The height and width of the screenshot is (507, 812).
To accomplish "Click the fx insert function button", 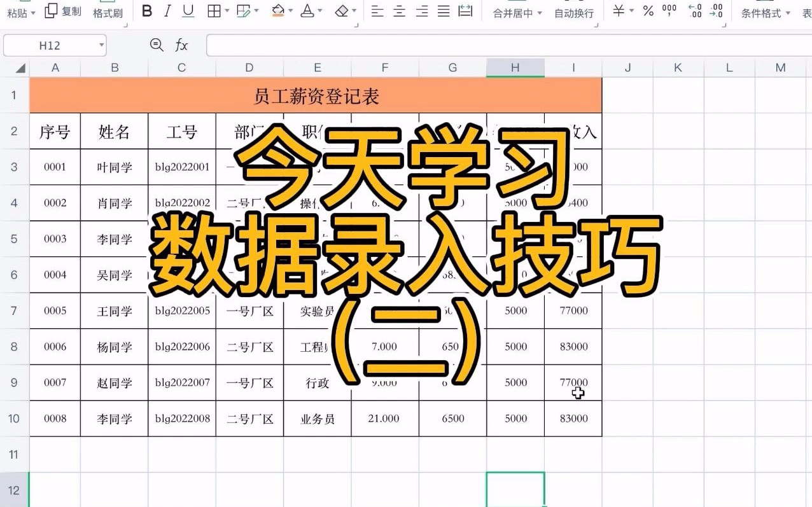I will click(182, 45).
